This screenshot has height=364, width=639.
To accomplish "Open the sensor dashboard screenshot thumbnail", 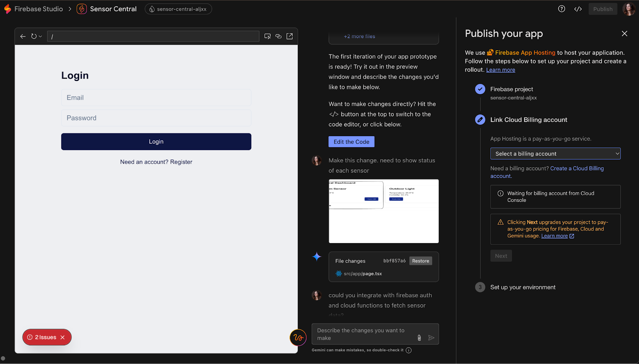I will click(x=384, y=211).
